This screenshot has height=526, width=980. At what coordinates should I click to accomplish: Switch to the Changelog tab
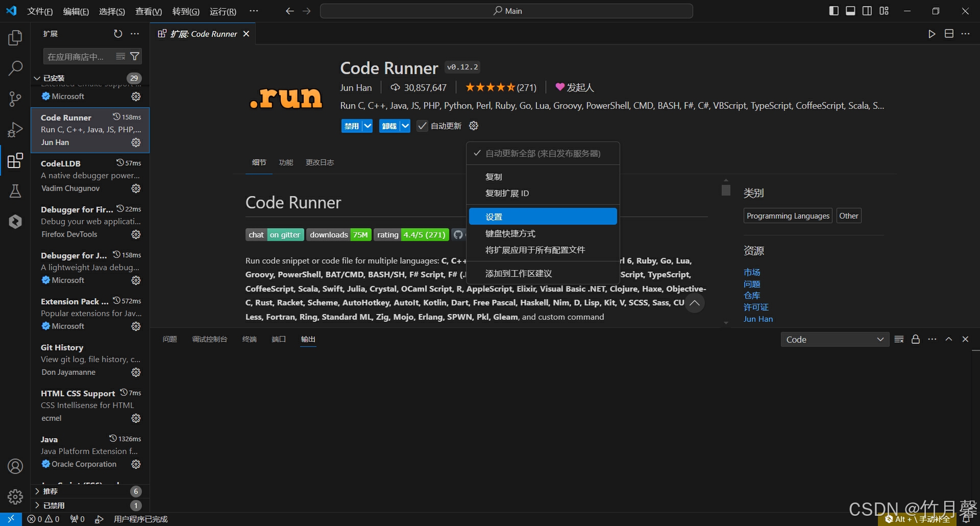320,162
